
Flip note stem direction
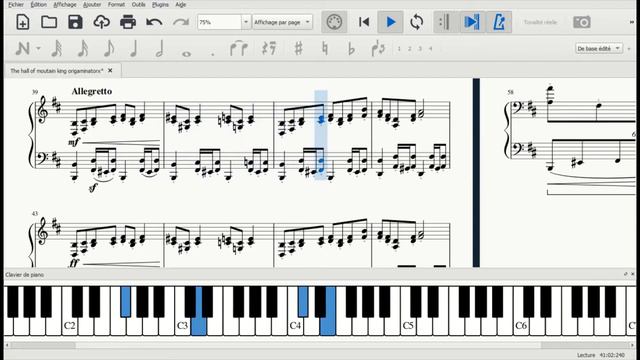pyautogui.click(x=378, y=49)
